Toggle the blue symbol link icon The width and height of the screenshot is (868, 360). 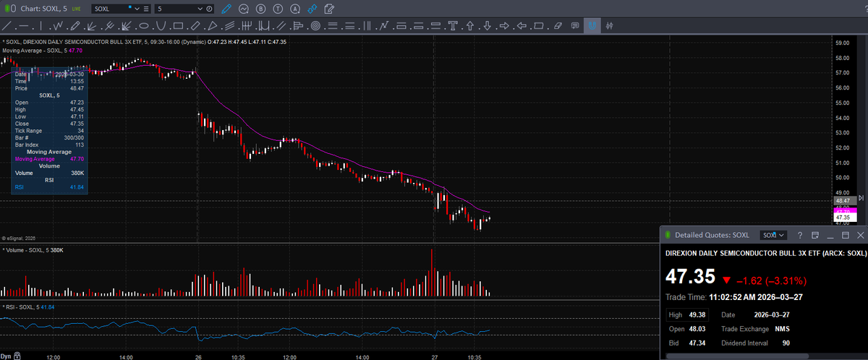(312, 9)
